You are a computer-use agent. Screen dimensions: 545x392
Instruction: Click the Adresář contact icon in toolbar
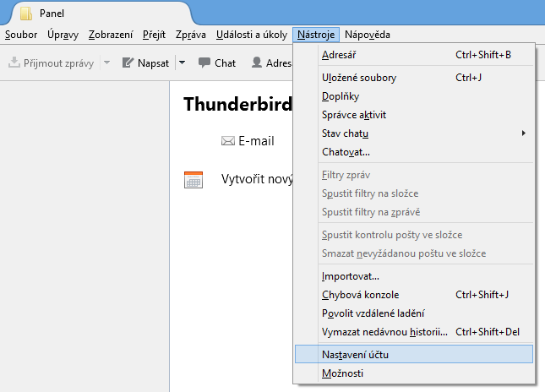(x=257, y=63)
